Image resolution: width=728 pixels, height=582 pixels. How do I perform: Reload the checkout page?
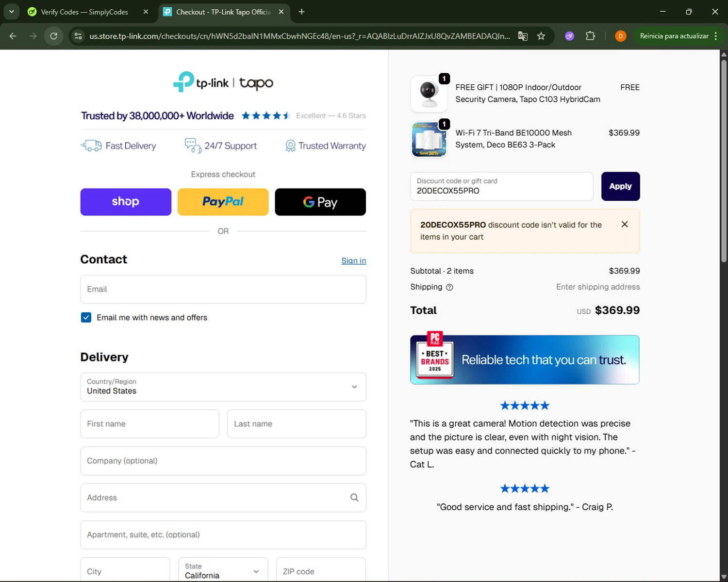(54, 36)
